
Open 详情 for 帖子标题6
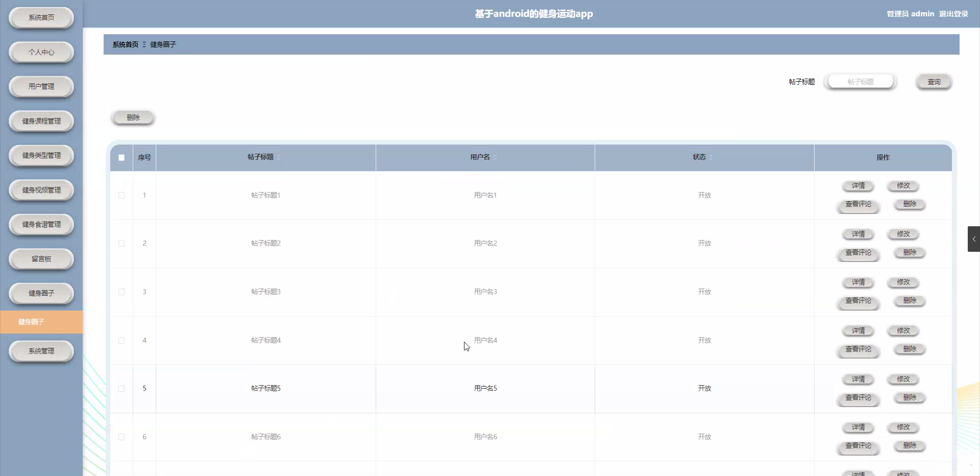click(x=858, y=427)
